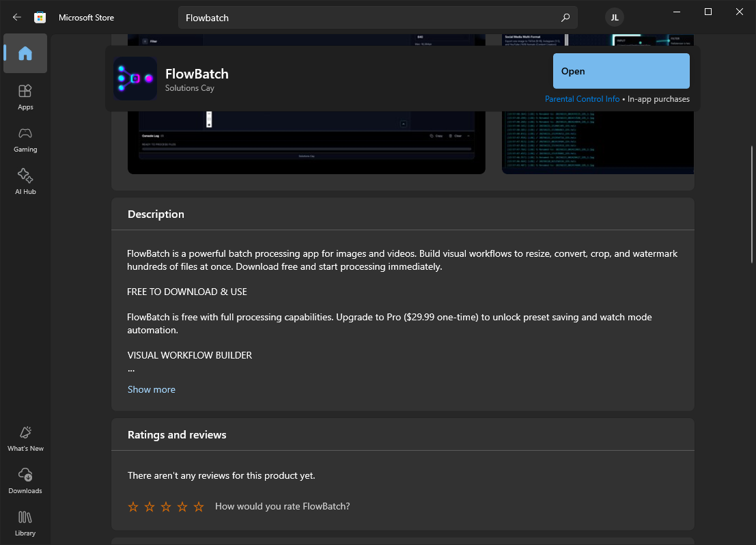Open What's New in sidebar
The width and height of the screenshot is (756, 545).
pos(25,438)
